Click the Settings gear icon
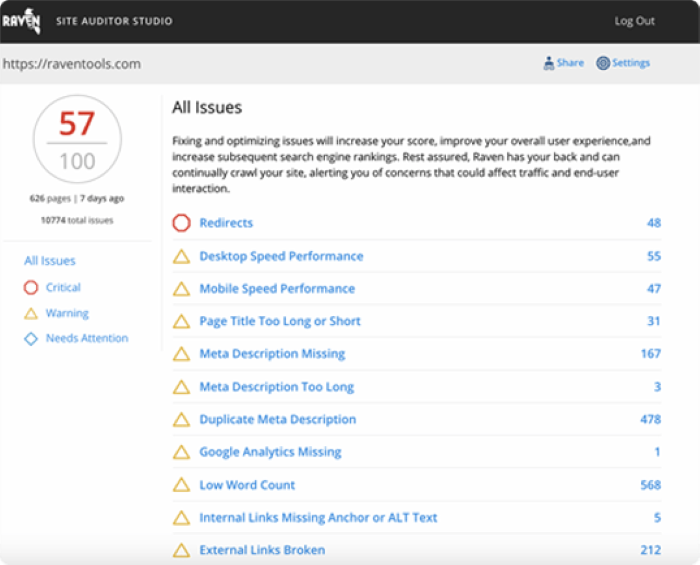Image resolution: width=700 pixels, height=565 pixels. [x=603, y=63]
